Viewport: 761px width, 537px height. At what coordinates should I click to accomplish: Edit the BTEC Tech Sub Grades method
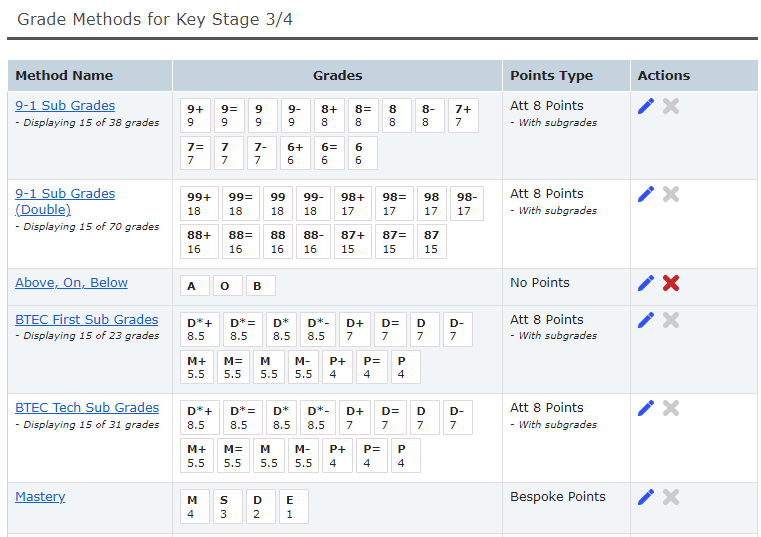(646, 408)
